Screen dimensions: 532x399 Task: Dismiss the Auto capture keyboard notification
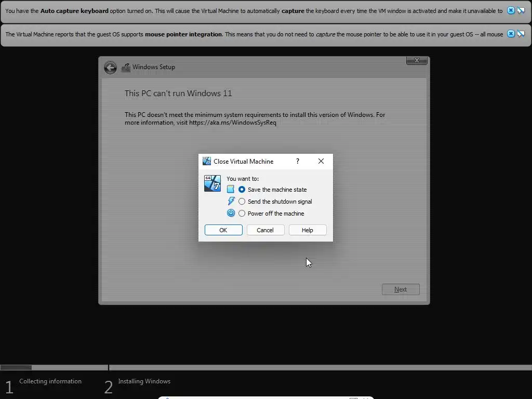pyautogui.click(x=511, y=10)
